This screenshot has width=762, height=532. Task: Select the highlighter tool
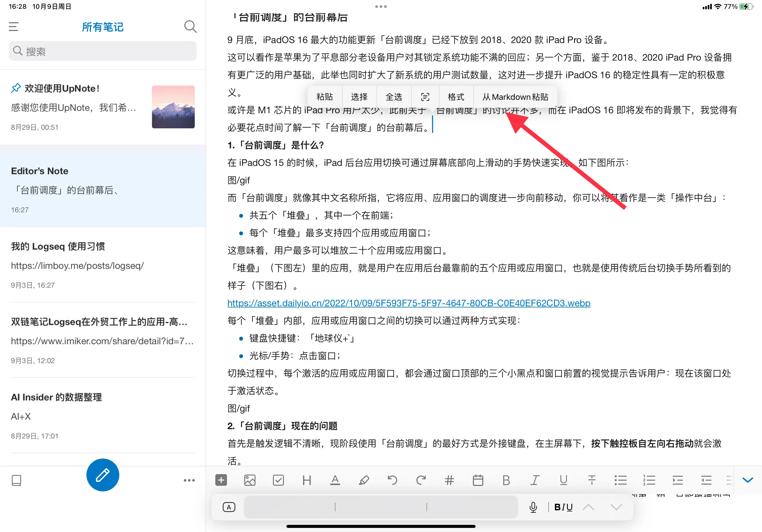pos(364,480)
